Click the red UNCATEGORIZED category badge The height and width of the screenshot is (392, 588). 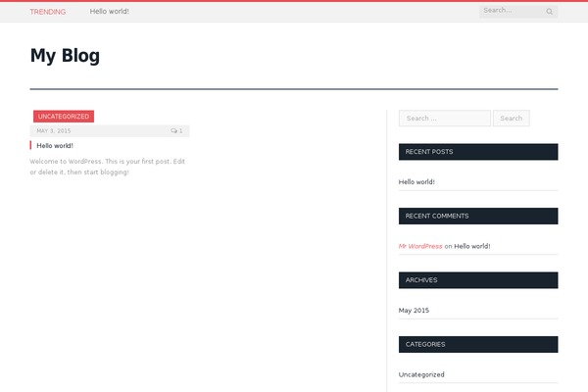(64, 117)
